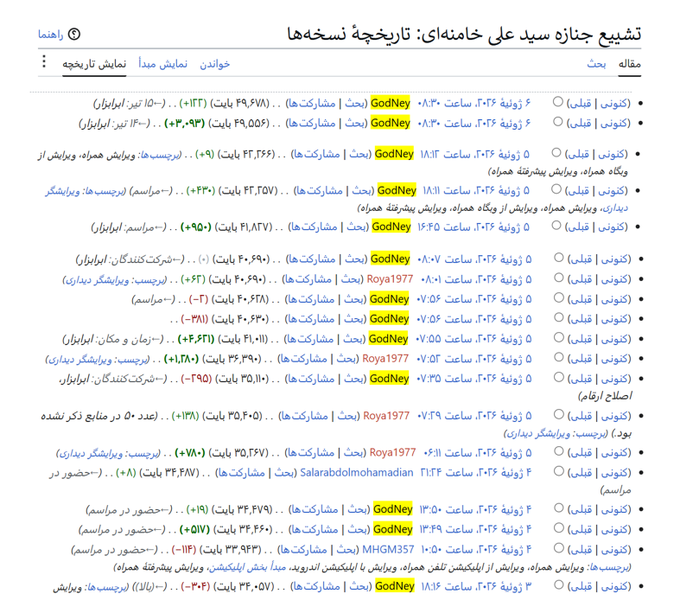The image size is (680, 613).
Task: Open مشارکت‌ها (contributions) in MHGM357's row
Action: pyautogui.click(x=303, y=550)
